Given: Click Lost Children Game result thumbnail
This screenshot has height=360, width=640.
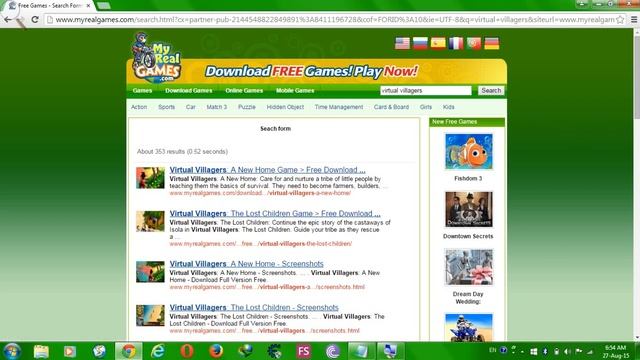Looking at the screenshot, I should point(150,221).
